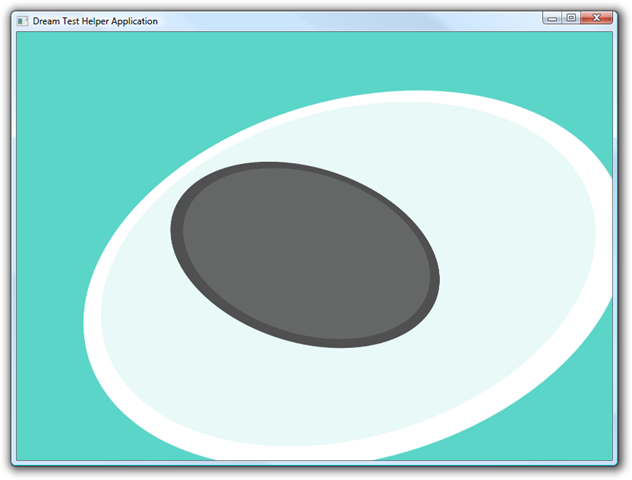
Task: Minimize the Dream Test Helper Application window
Action: (552, 18)
